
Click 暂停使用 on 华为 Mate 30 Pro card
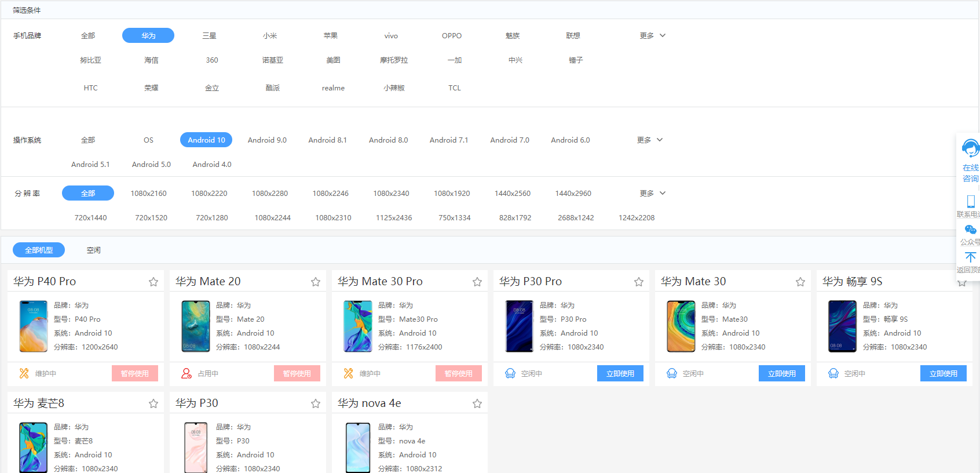459,373
